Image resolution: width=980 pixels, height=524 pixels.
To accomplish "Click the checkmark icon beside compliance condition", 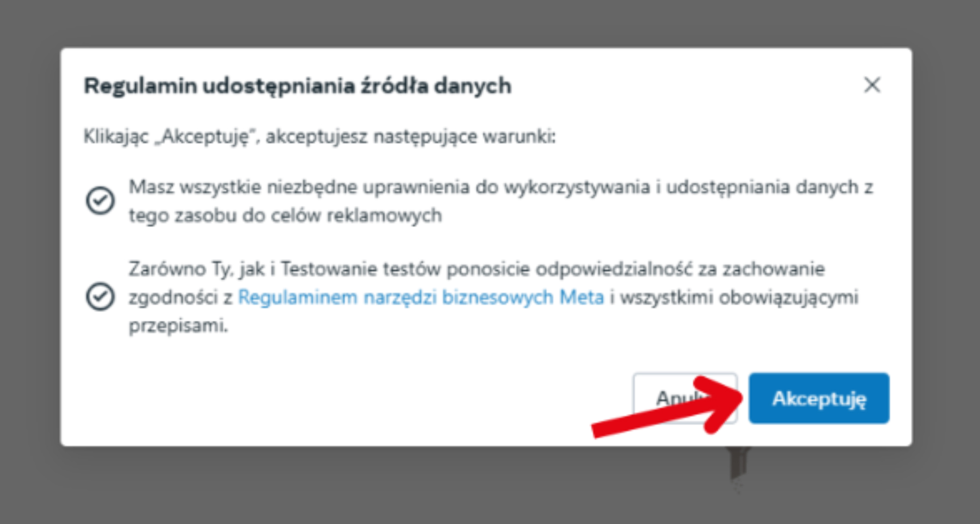I will tap(100, 297).
